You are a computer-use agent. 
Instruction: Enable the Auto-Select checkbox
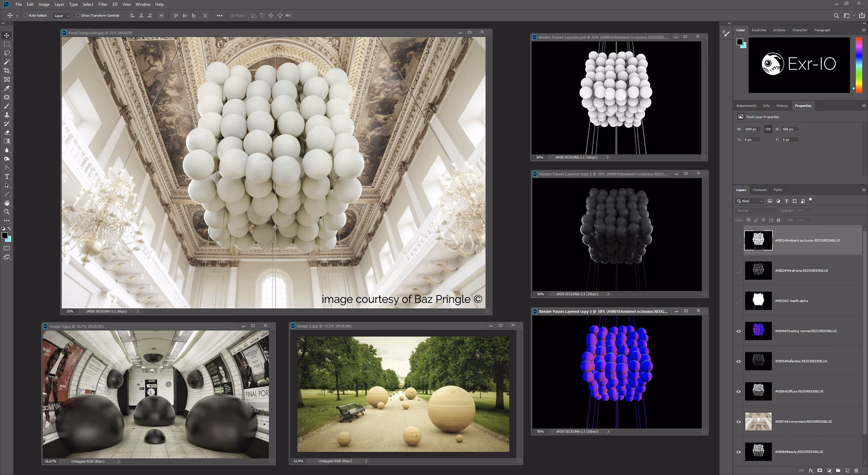(x=26, y=15)
